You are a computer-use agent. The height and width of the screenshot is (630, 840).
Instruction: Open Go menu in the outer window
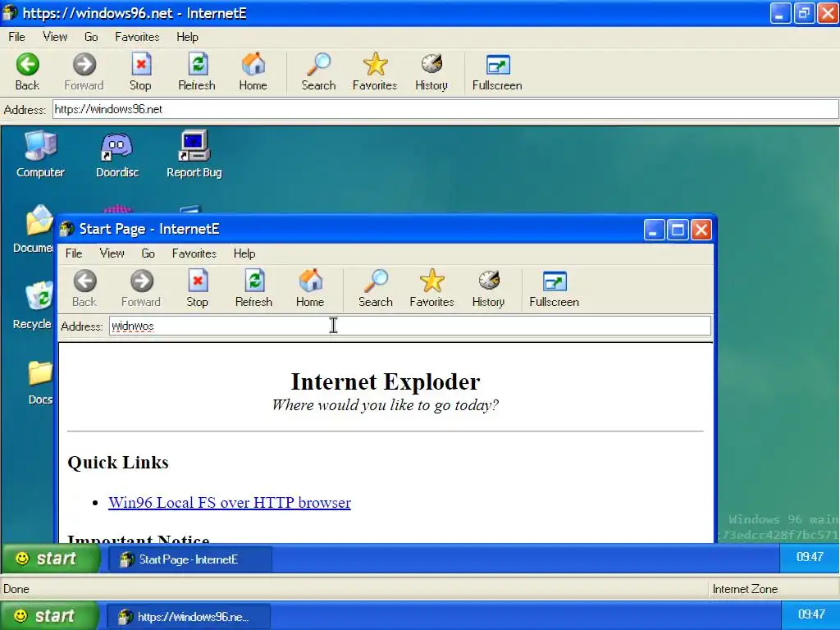91,37
